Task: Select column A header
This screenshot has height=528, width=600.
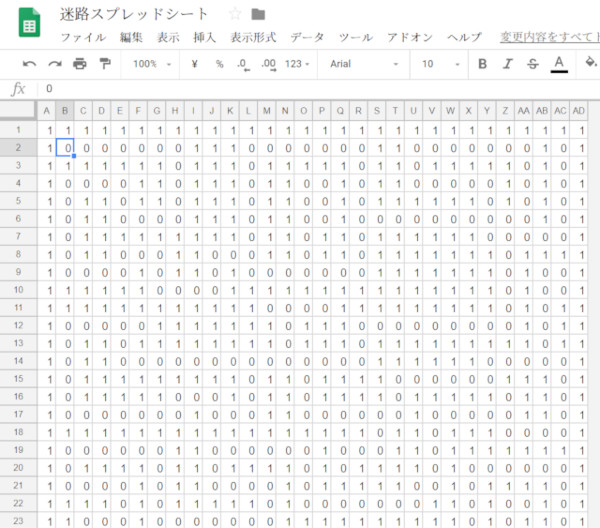Action: (x=46, y=111)
